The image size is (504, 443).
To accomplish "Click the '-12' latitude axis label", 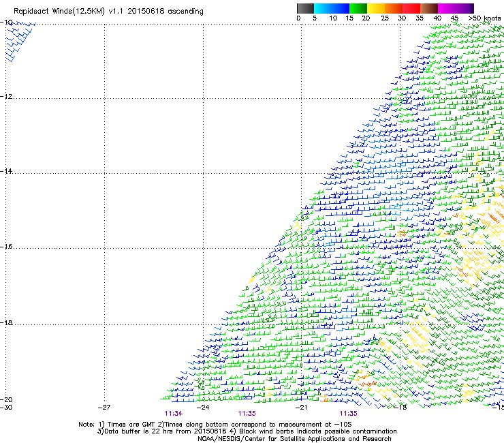I will [6, 97].
